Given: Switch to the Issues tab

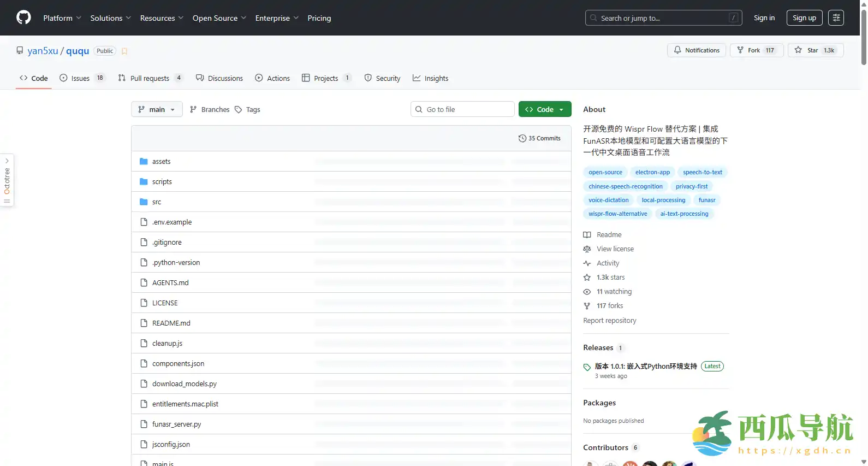Looking at the screenshot, I should (81, 79).
